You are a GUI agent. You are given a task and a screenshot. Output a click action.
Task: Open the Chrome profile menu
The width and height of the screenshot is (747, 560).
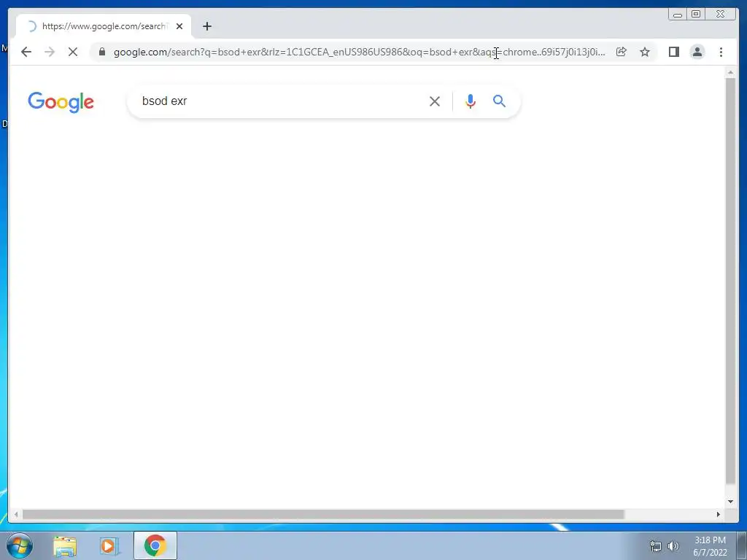coord(697,52)
